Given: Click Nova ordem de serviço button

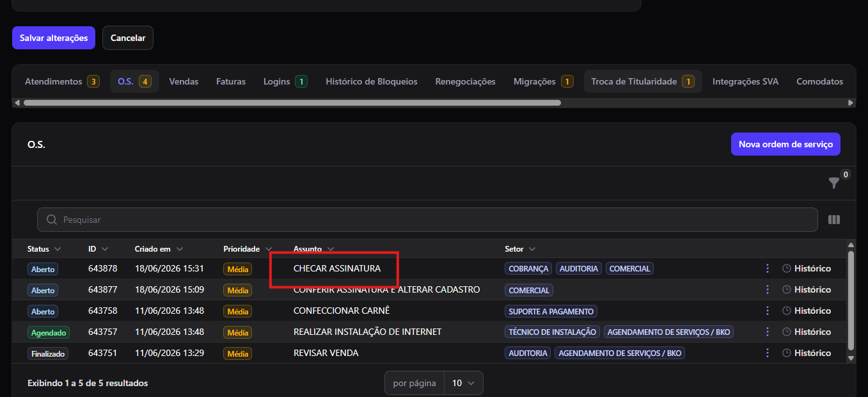Looking at the screenshot, I should point(785,144).
